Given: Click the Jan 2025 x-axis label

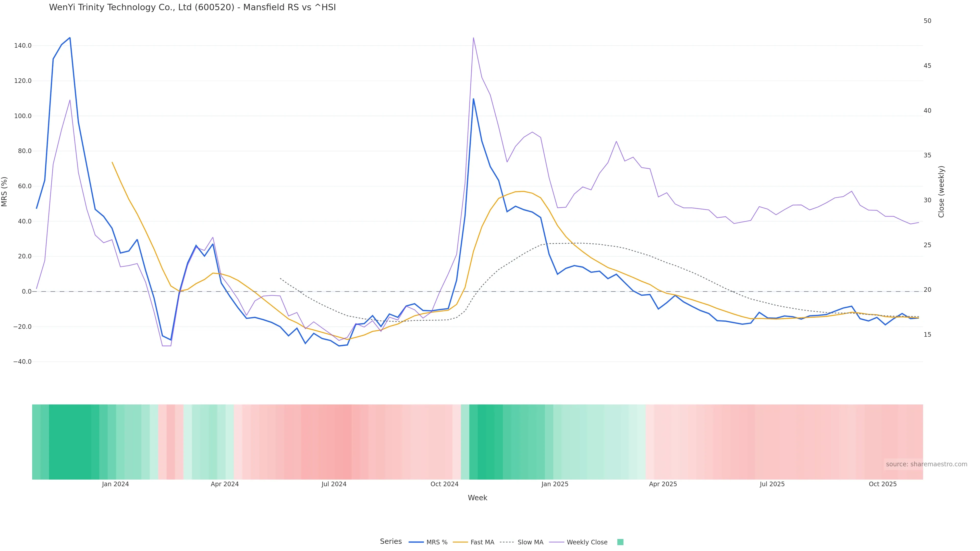Looking at the screenshot, I should pyautogui.click(x=555, y=484).
